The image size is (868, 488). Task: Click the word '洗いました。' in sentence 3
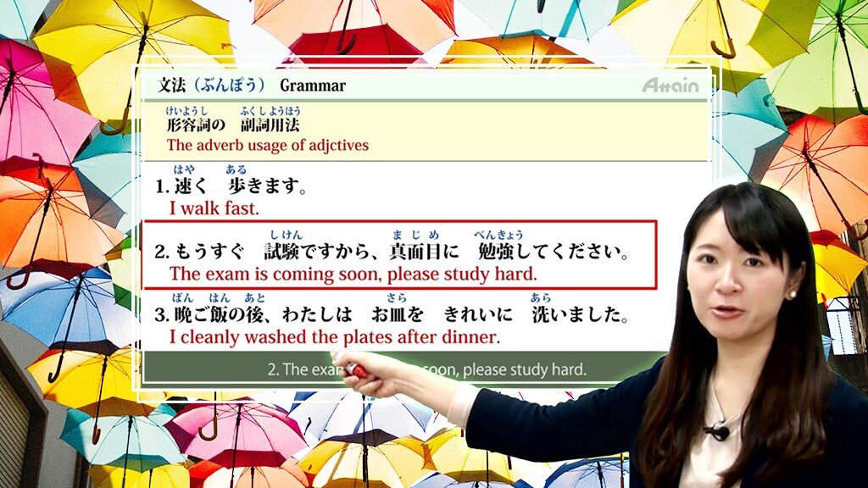(x=580, y=315)
